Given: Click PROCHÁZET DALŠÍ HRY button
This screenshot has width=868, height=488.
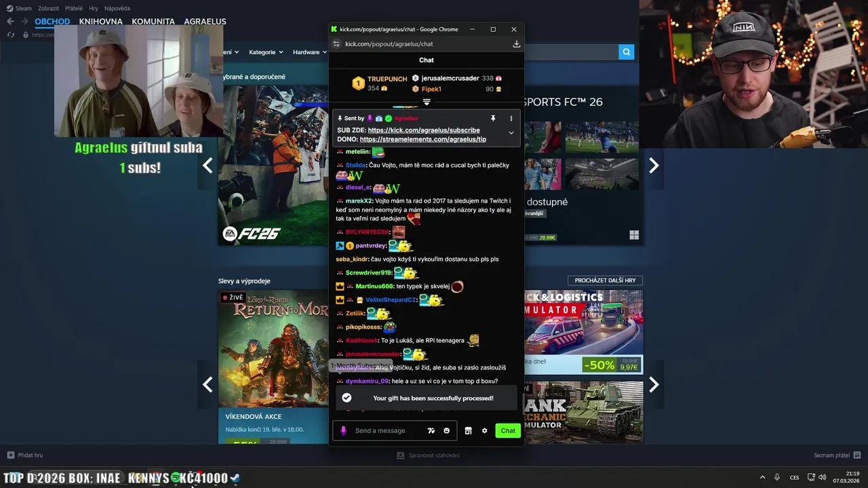Looking at the screenshot, I should [605, 280].
